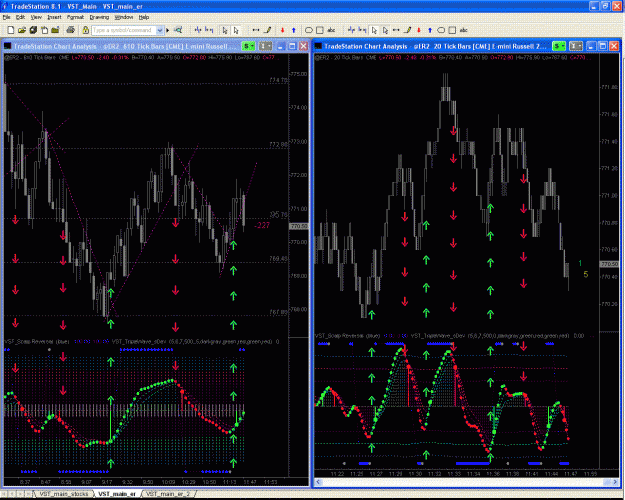Open the File menu

tap(6, 17)
